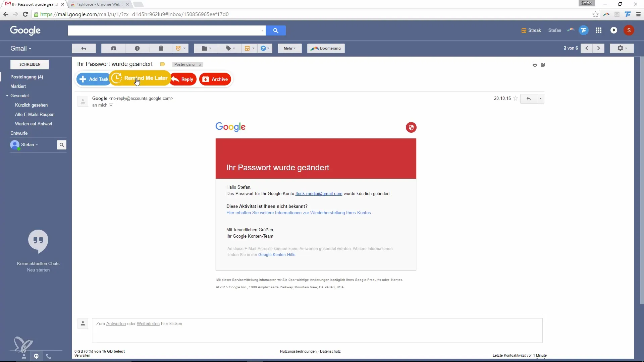Expand the search options arrow
Image resolution: width=644 pixels, height=362 pixels.
[x=262, y=31]
